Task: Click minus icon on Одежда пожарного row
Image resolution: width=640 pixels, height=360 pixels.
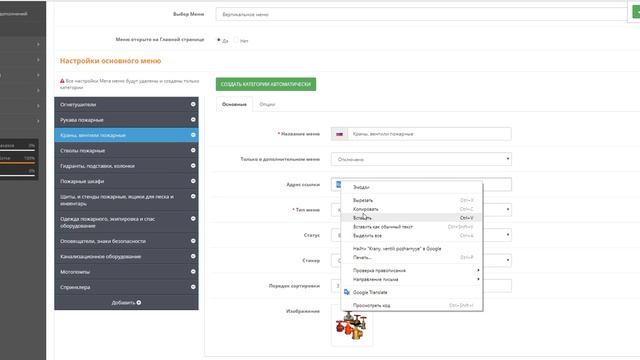Action: (193, 219)
